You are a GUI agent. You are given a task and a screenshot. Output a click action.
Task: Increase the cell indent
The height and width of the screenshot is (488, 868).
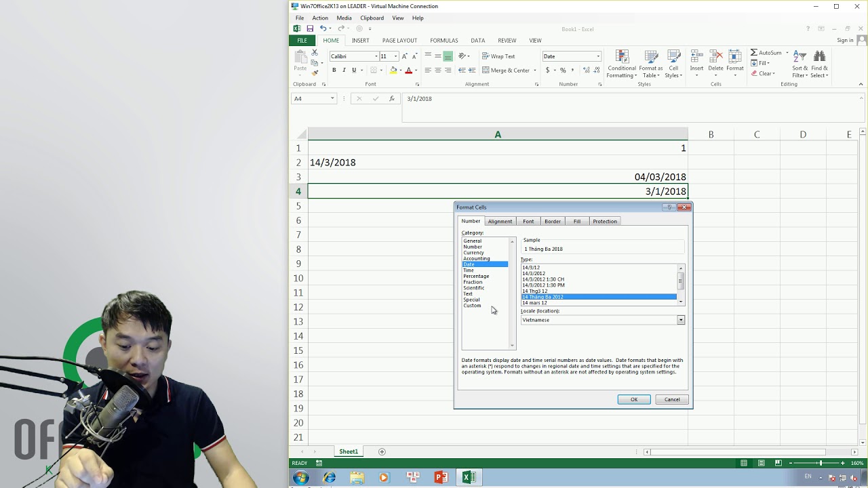coord(471,70)
